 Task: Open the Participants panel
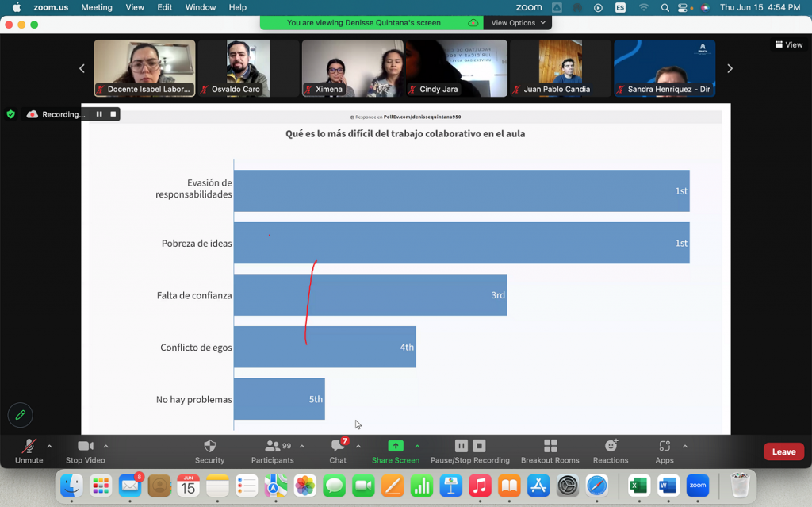pyautogui.click(x=273, y=446)
